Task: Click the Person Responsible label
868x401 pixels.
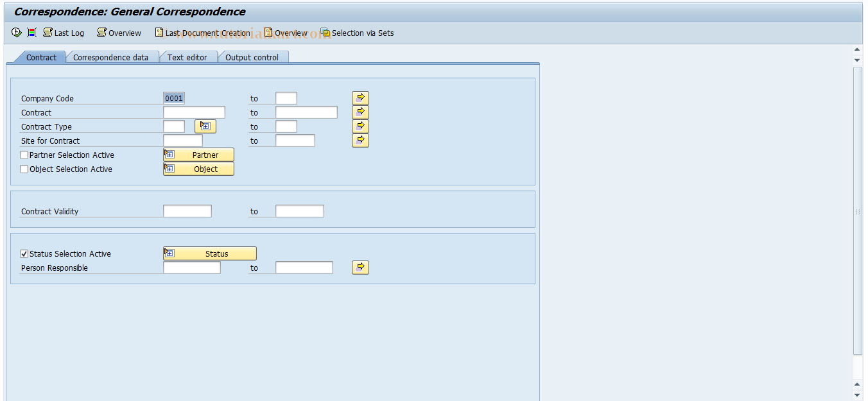Action: (55, 268)
